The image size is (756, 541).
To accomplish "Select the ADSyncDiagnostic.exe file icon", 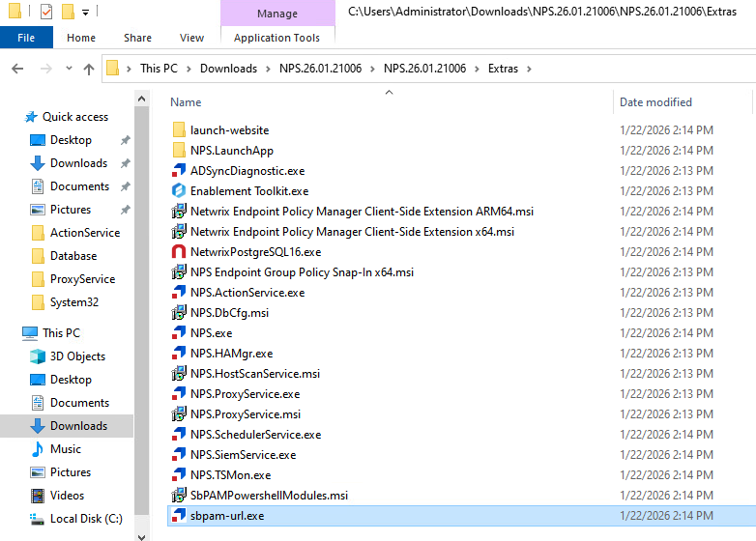I will 179,171.
